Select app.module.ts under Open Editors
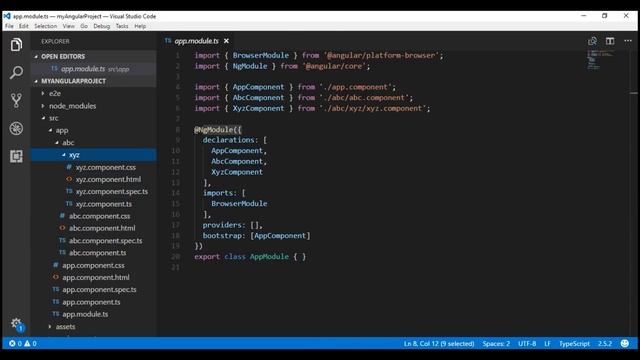The height and width of the screenshot is (360, 640). tap(94, 69)
